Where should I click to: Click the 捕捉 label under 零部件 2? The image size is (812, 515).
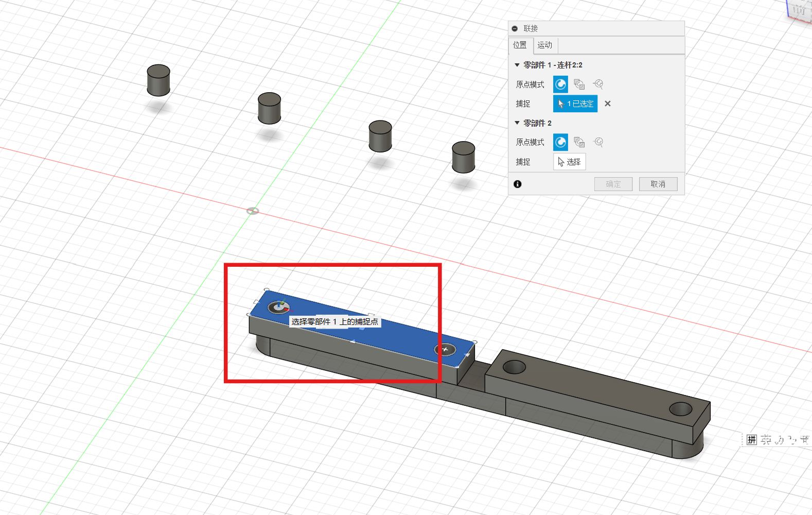(x=523, y=162)
